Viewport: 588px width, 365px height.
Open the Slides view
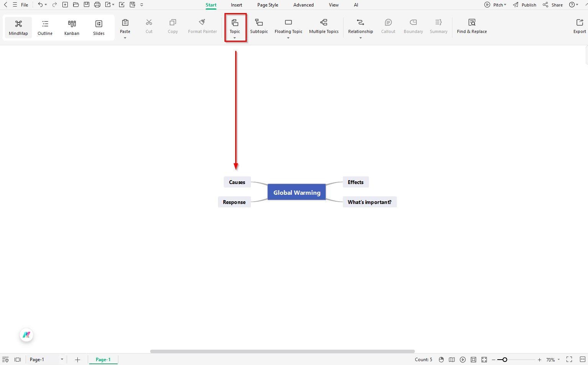click(98, 27)
